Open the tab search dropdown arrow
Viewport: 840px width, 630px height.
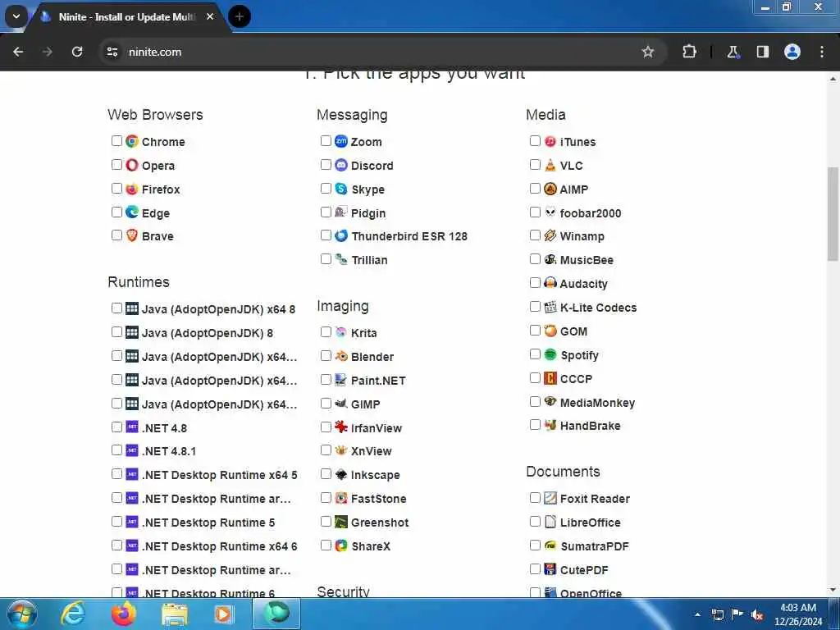pyautogui.click(x=16, y=16)
